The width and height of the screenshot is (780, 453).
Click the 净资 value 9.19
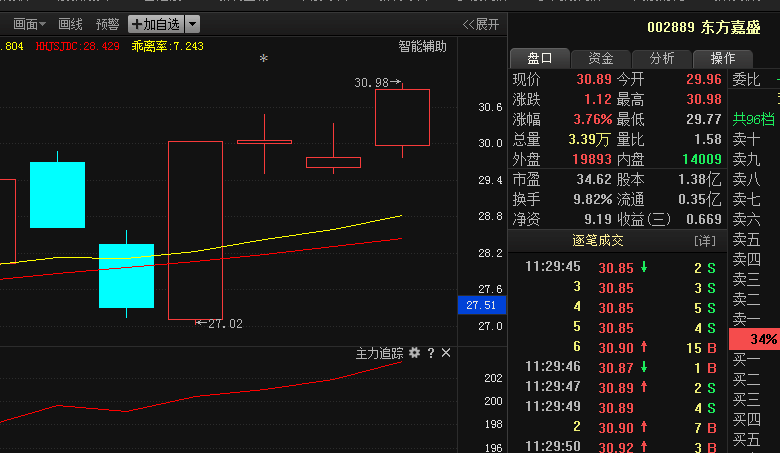598,219
